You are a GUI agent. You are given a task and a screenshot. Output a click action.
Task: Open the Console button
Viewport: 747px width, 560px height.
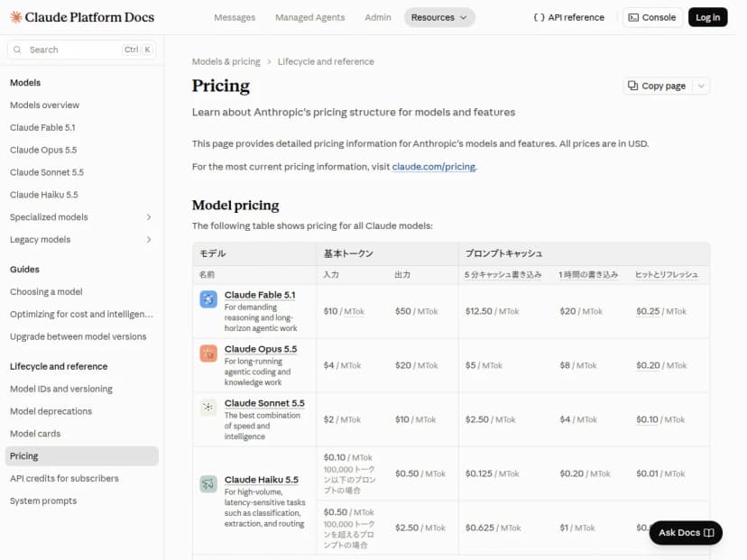point(652,18)
